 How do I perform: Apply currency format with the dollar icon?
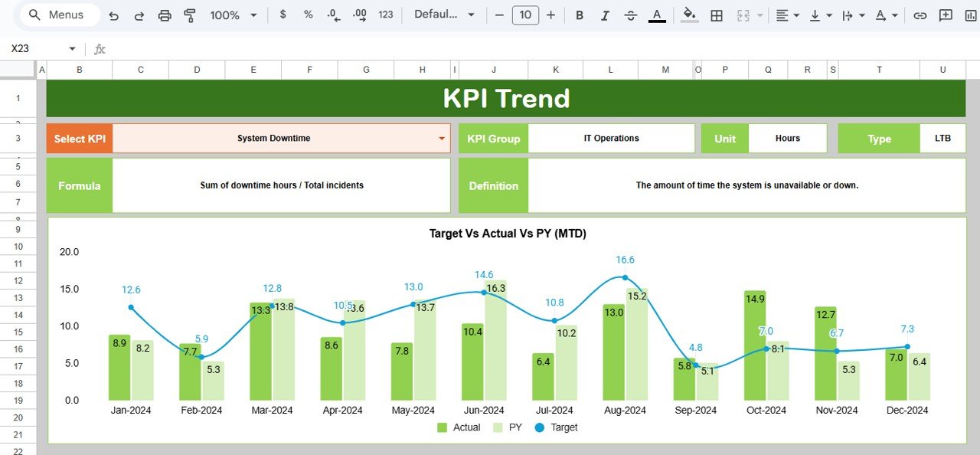point(283,15)
